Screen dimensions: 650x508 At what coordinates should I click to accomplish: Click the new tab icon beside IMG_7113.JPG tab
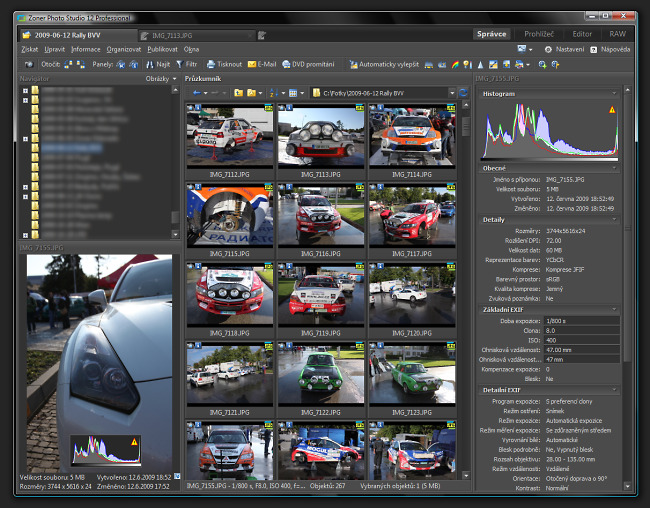(262, 35)
